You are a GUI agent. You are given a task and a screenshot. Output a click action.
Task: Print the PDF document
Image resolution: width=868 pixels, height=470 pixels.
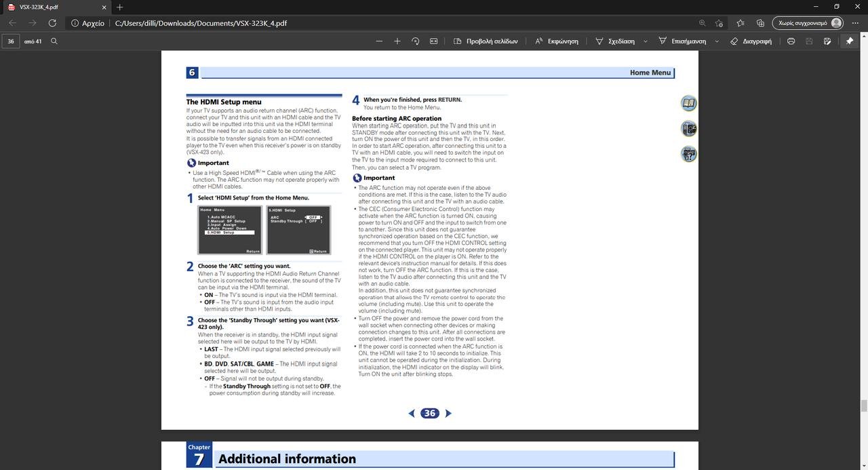pos(791,41)
